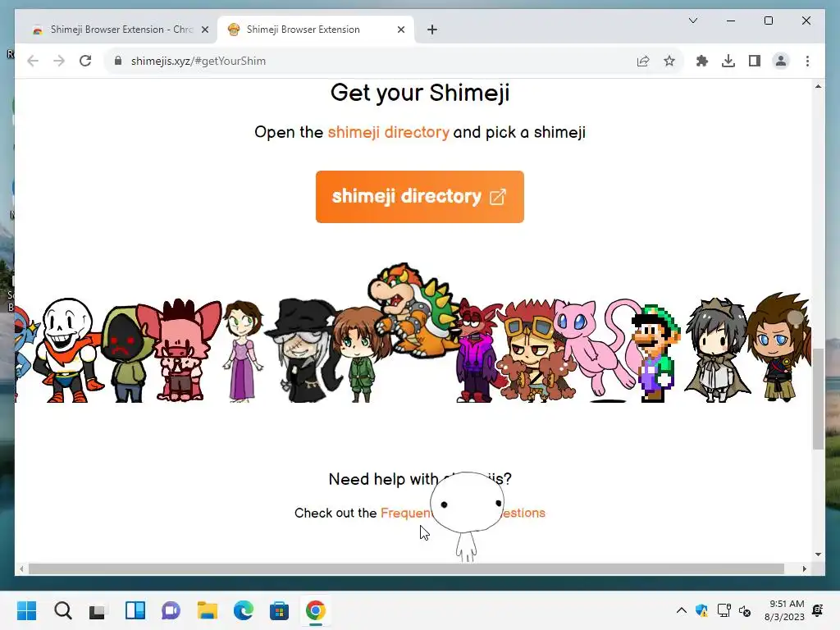This screenshot has width=840, height=630.
Task: Click the vertical scrollbar thumb
Action: point(818,399)
